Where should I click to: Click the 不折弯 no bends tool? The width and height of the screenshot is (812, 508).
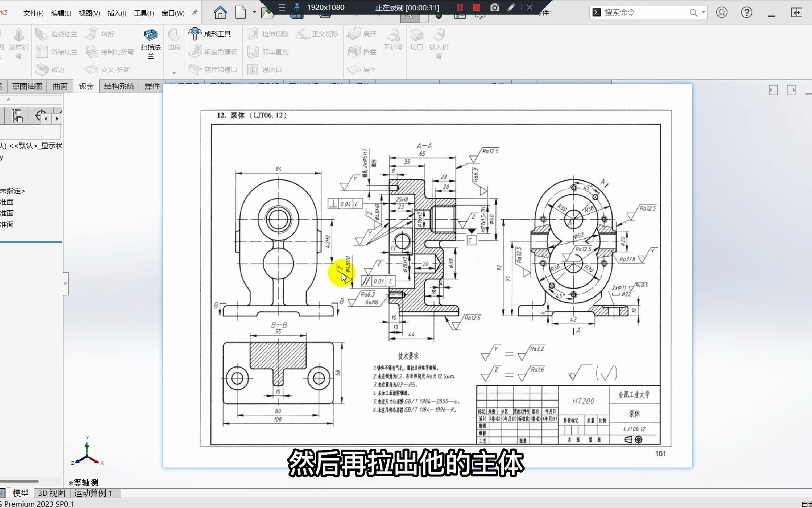(393, 40)
